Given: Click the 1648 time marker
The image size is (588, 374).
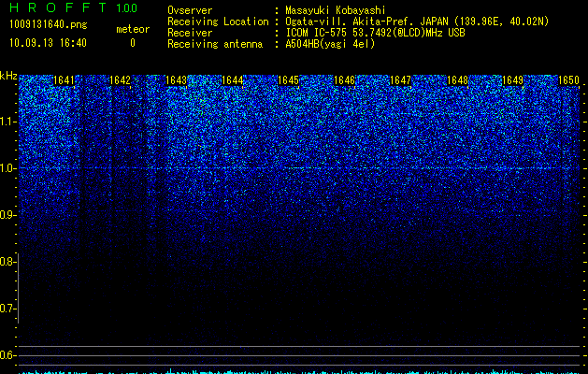Looking at the screenshot, I should click(457, 80).
